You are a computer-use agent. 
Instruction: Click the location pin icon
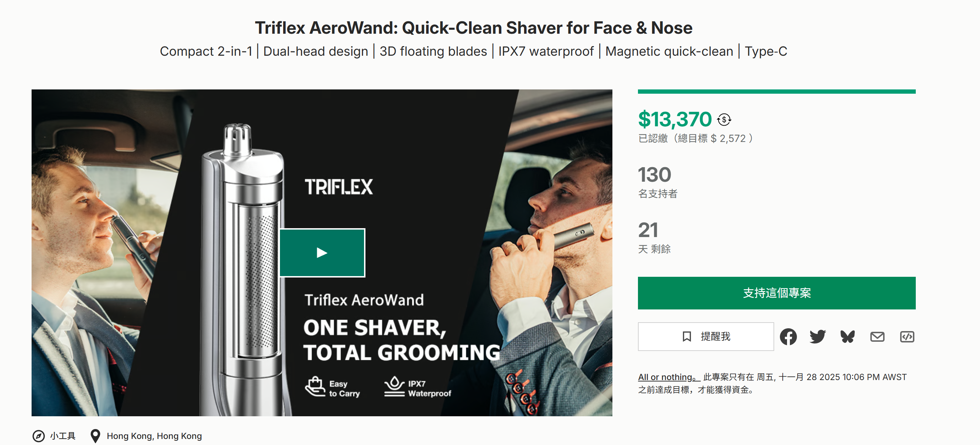(95, 436)
